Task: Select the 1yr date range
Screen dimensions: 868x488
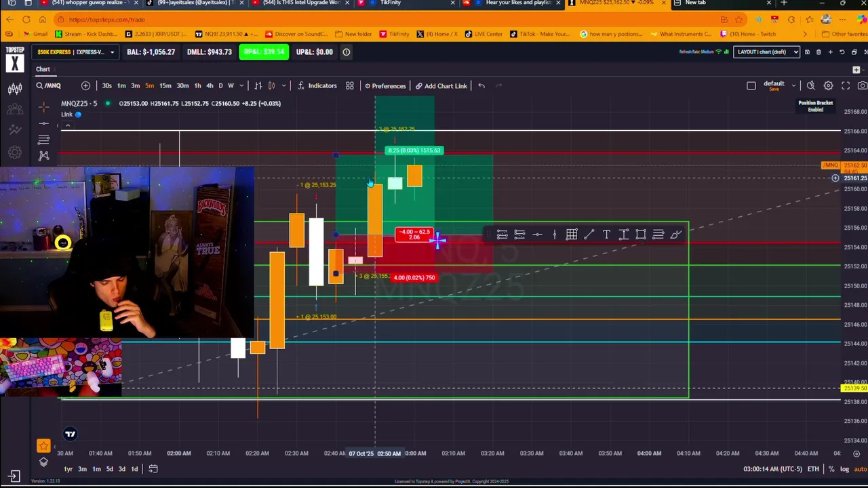Action: pyautogui.click(x=68, y=469)
